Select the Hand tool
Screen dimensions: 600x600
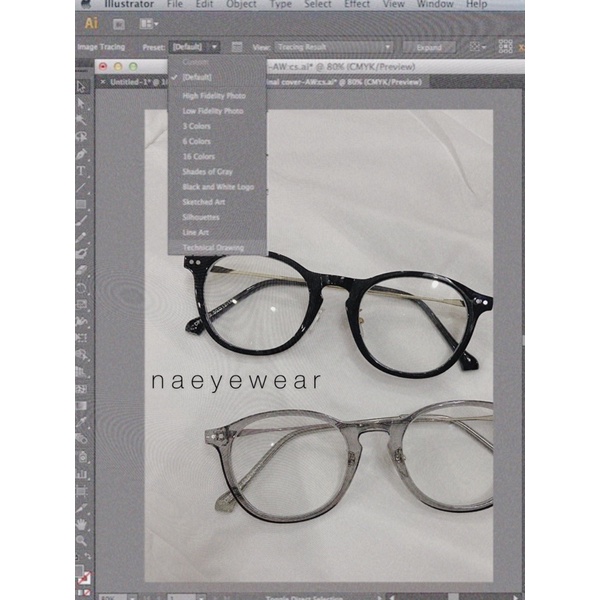[x=82, y=524]
